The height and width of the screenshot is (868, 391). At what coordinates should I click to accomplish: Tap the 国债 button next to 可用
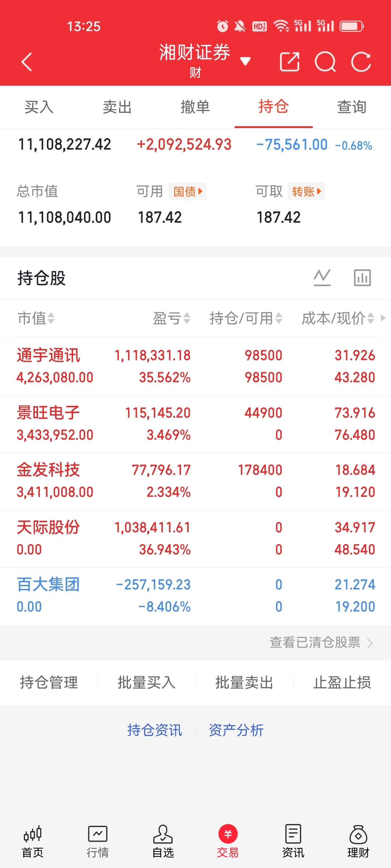tap(188, 191)
